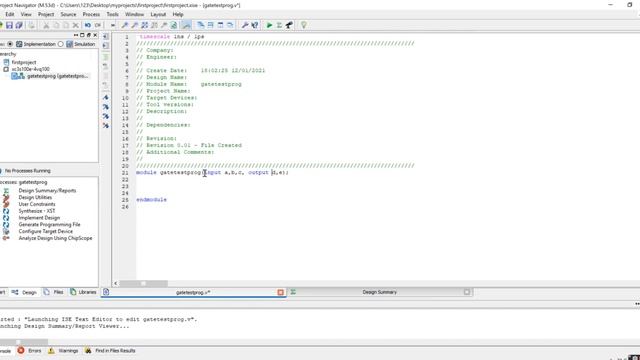640x360 pixels.
Task: Open the Warnings tab at the bottom
Action: (63, 351)
